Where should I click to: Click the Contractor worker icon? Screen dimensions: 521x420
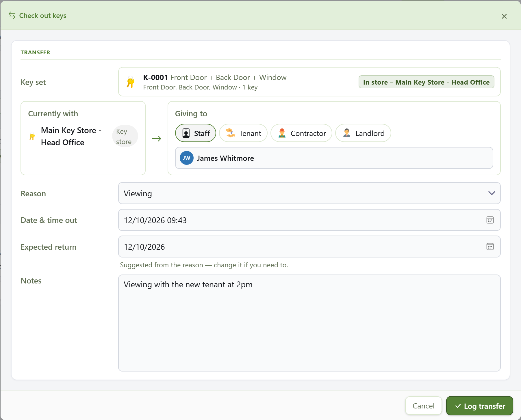click(282, 133)
